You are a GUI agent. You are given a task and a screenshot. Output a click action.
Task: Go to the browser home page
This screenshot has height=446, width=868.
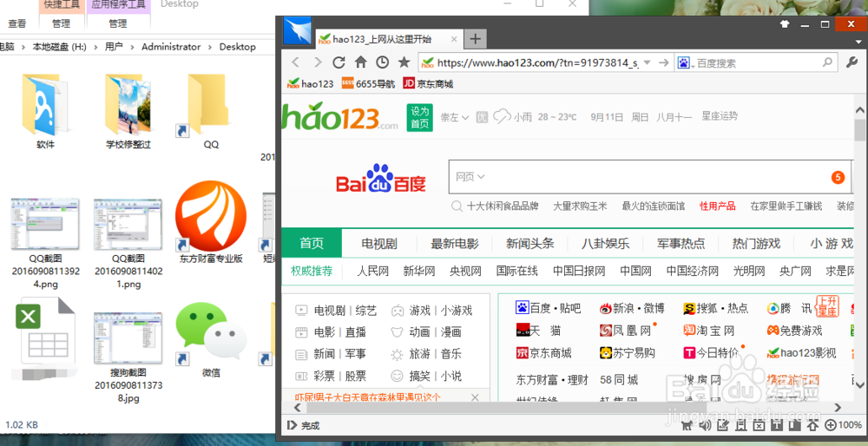point(360,62)
